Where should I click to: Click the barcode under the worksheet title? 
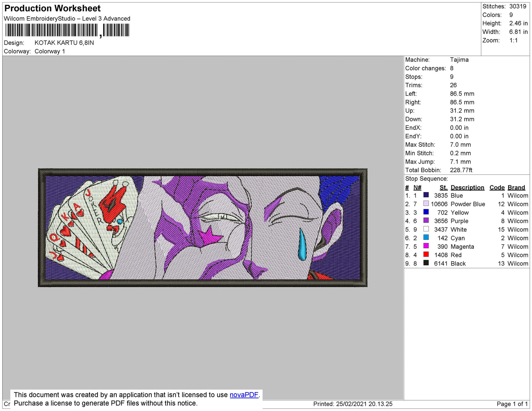(67, 30)
